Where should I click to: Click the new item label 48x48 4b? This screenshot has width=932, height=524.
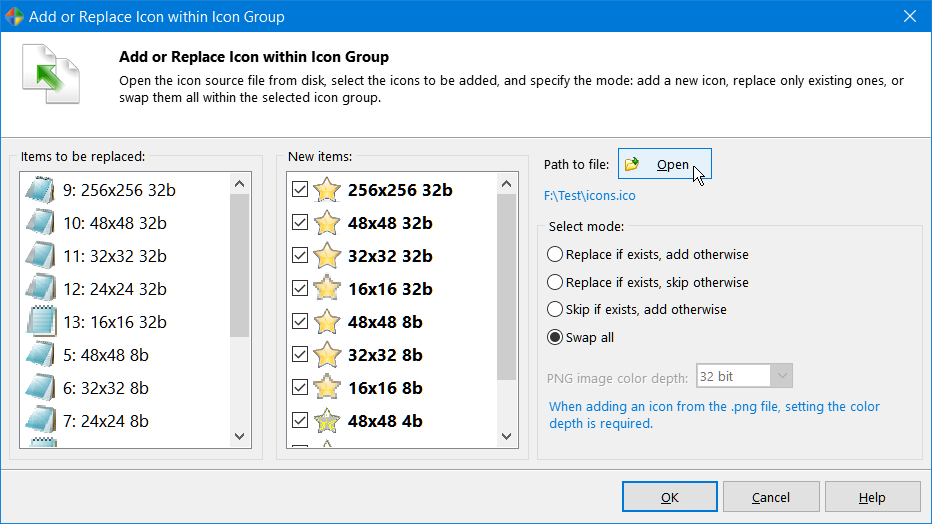385,421
